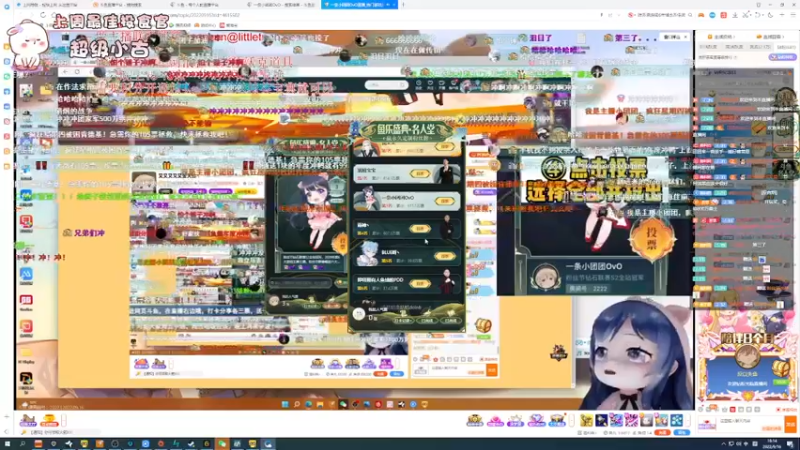Click the emoji icon above the chat input
This screenshot has height=450, width=800.
(x=703, y=409)
